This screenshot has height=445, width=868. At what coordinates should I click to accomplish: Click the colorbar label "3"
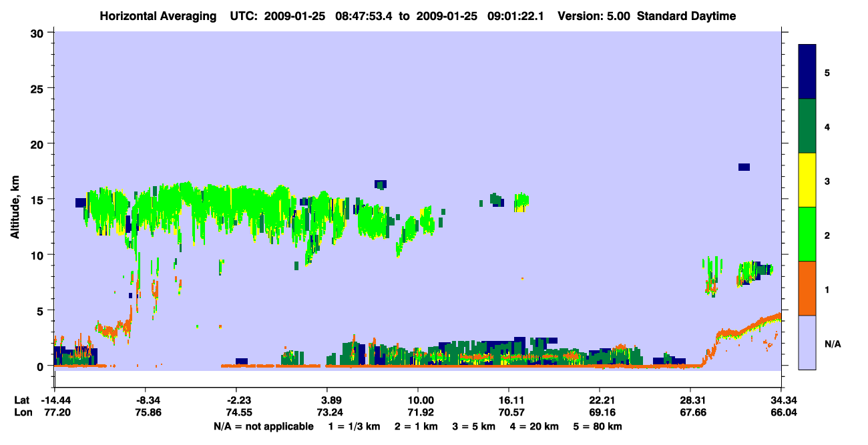click(x=827, y=181)
